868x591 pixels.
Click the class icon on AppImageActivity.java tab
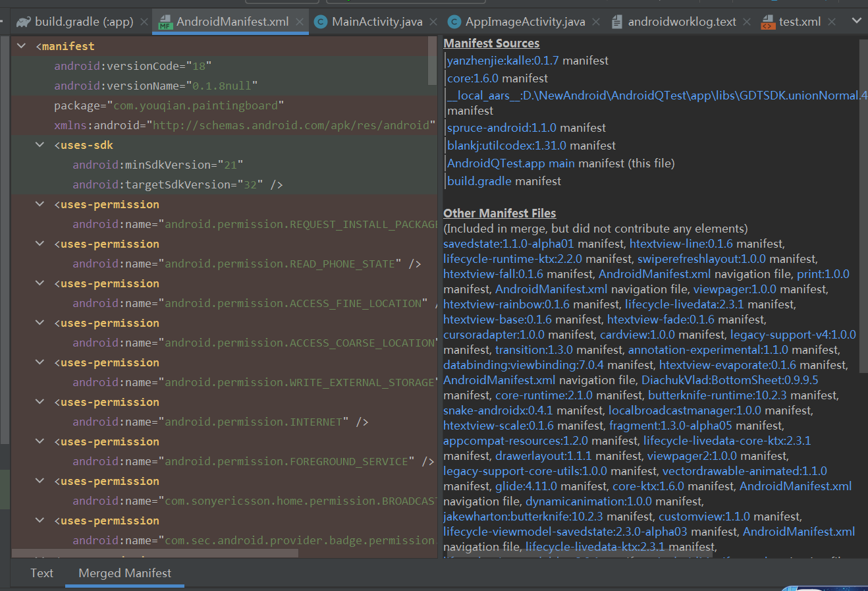[454, 20]
